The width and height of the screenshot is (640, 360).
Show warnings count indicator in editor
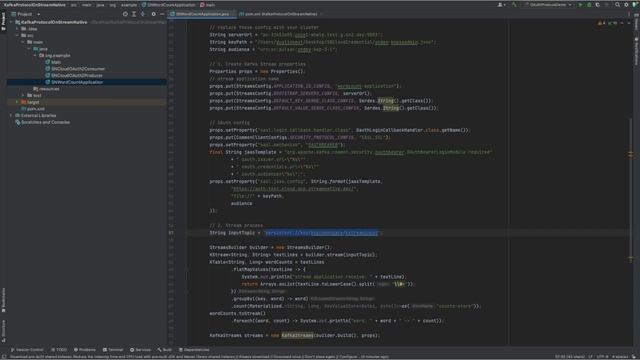(x=602, y=23)
